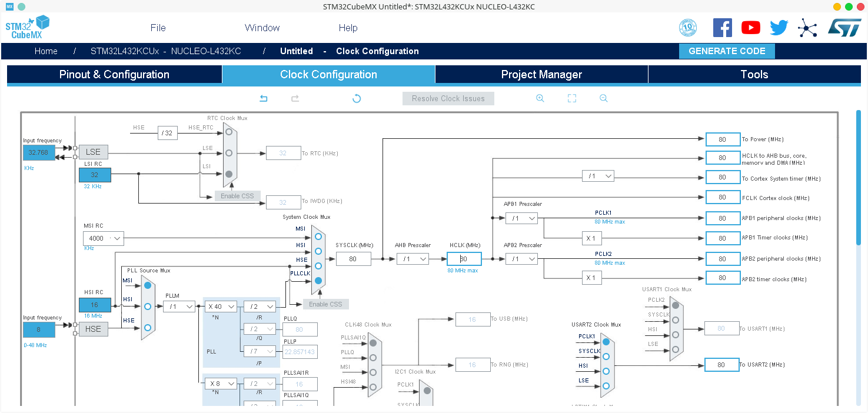
Task: Click the zoom out magnifier icon
Action: (604, 98)
